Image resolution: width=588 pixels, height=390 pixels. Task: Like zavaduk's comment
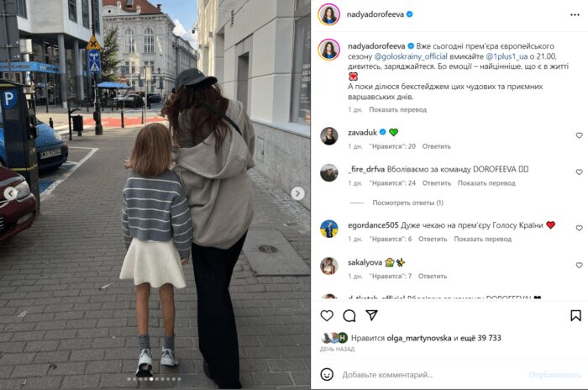point(579,135)
